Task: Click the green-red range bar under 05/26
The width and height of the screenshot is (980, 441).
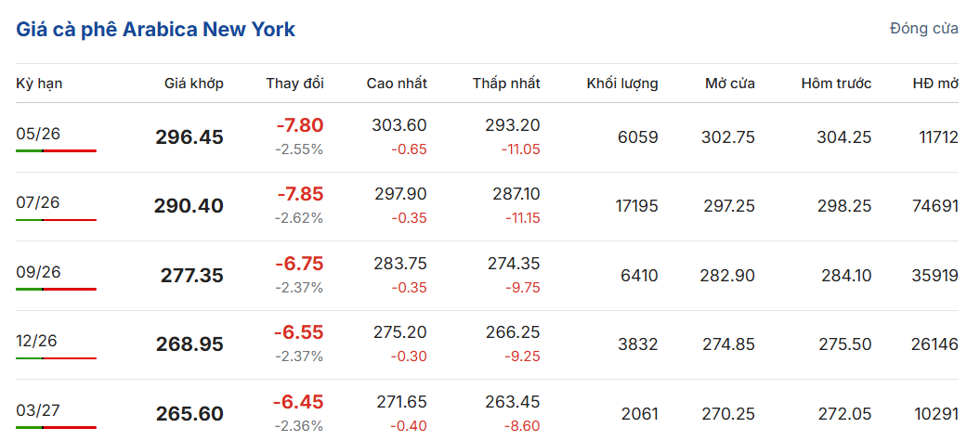Action: 56,150
